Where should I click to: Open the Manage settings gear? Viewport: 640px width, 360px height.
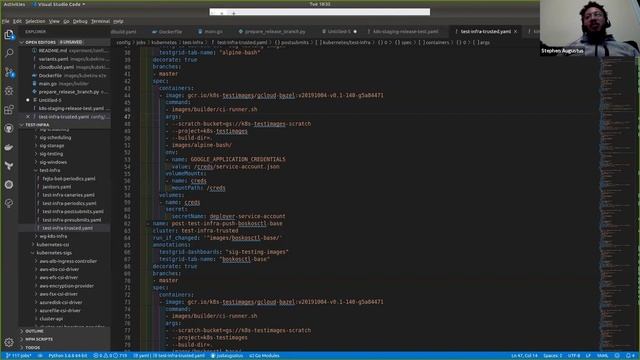(9, 342)
